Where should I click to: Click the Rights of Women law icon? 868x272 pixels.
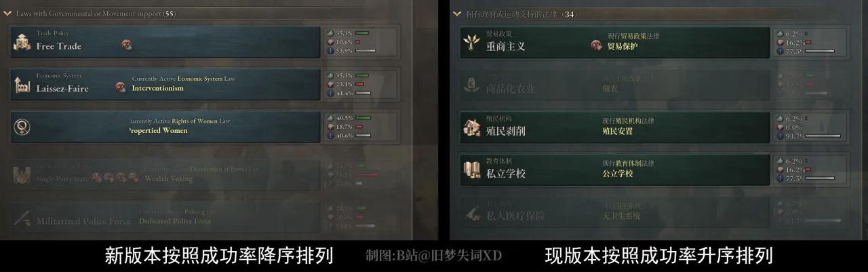pos(22,127)
